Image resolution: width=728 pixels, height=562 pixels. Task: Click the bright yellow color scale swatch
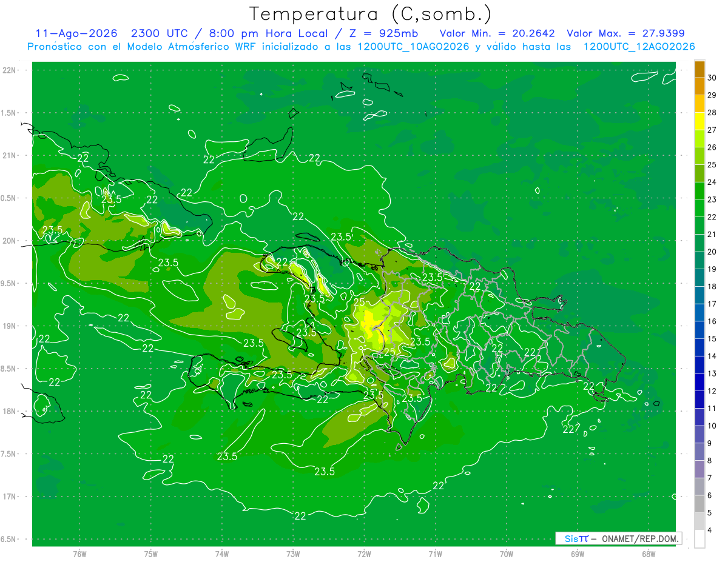699,121
